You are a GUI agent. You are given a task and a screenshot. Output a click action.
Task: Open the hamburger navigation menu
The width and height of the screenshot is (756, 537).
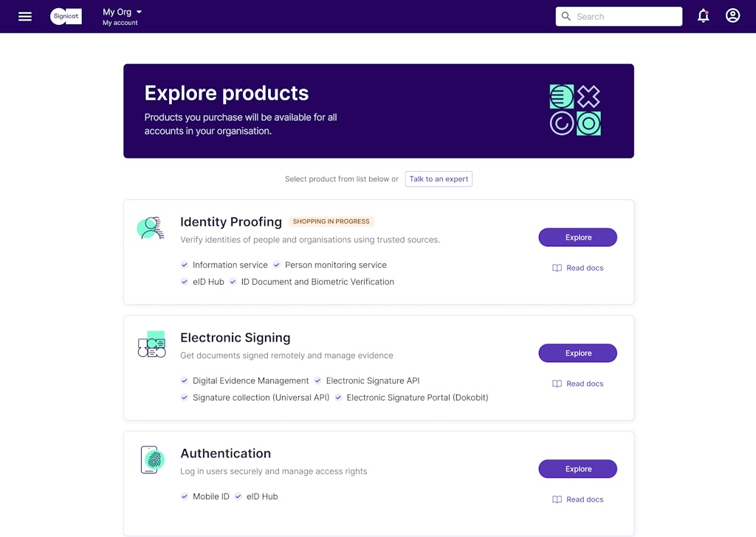(x=25, y=16)
